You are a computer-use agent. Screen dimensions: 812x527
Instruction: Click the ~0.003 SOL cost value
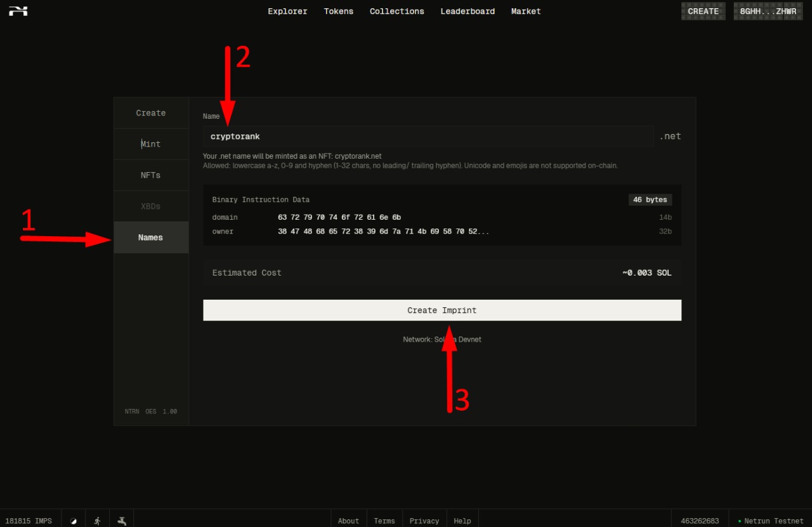[x=647, y=273]
